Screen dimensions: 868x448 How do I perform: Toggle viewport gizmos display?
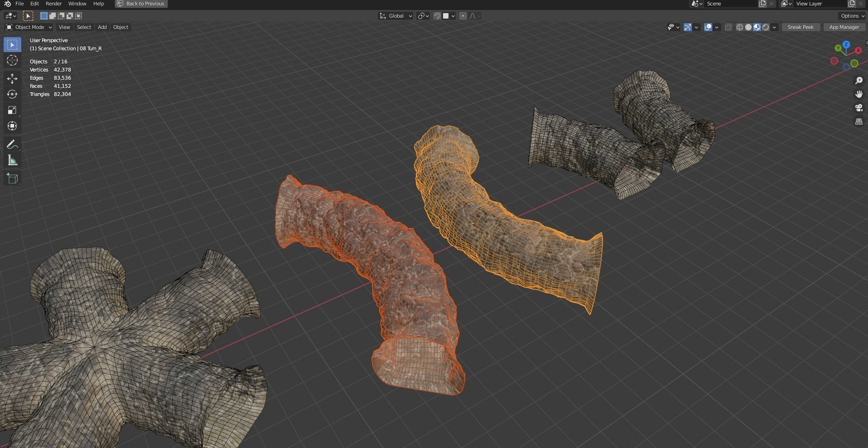tap(688, 27)
